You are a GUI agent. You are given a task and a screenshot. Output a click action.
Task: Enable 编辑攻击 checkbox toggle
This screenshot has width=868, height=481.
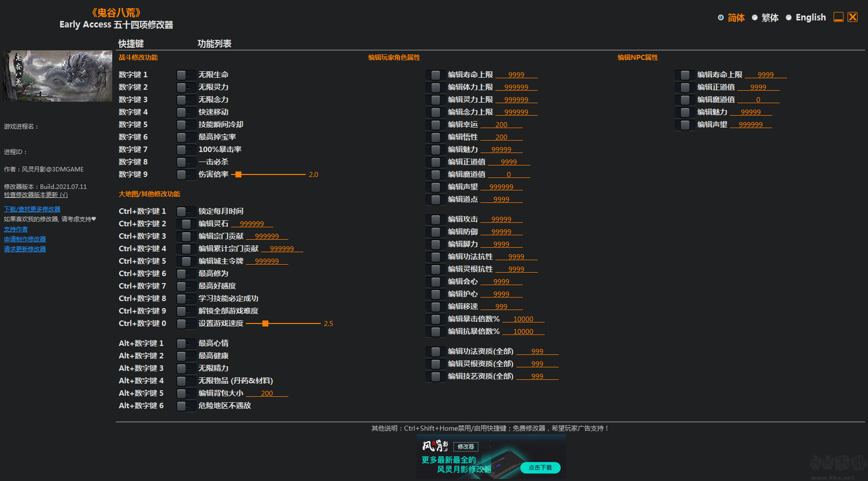pos(435,219)
